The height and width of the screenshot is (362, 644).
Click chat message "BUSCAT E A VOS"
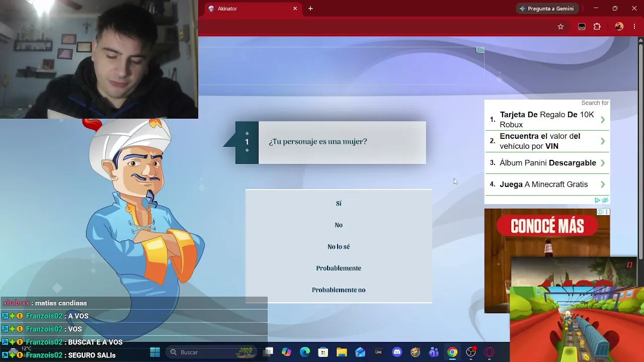[96, 342]
